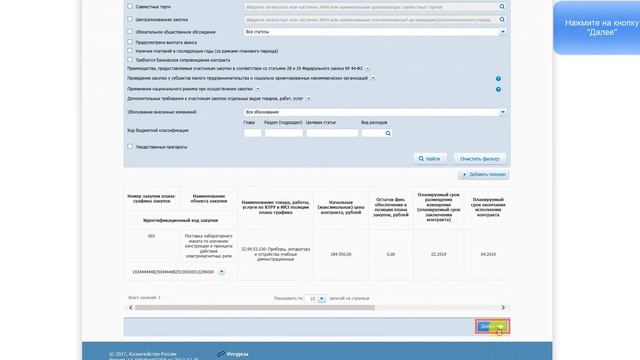Click the "Совместные торги" organizer text field
The height and width of the screenshot is (360, 640).
(371, 7)
